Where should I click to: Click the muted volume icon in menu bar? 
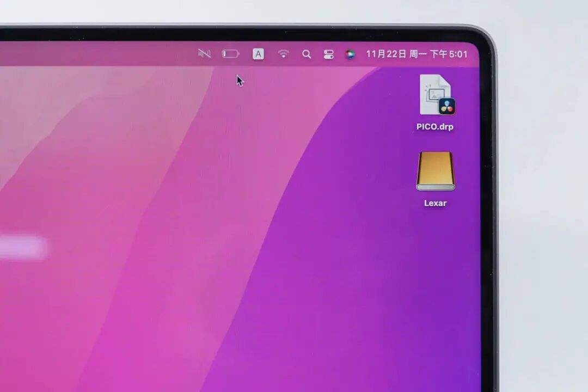click(x=204, y=54)
